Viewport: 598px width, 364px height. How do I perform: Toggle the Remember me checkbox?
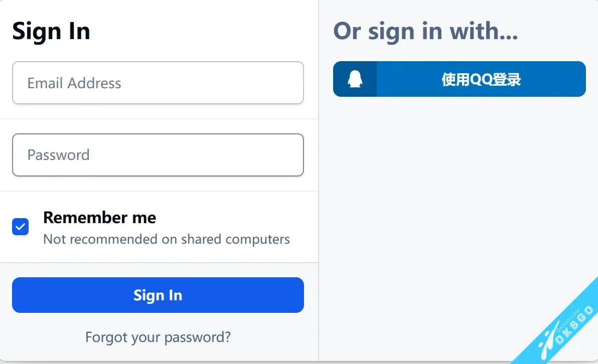coord(21,227)
